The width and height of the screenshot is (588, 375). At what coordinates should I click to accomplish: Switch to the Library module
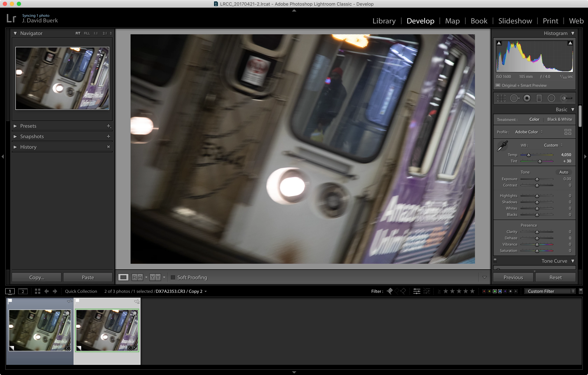384,21
